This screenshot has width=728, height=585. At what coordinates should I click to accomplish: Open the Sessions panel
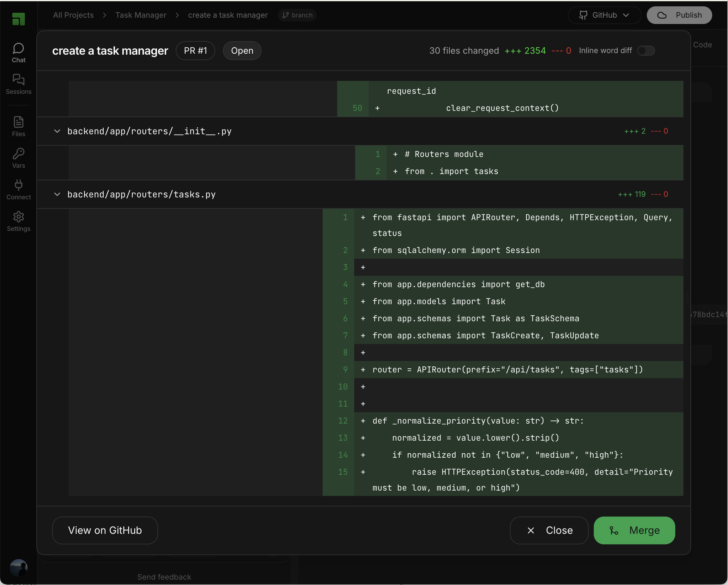pyautogui.click(x=18, y=84)
